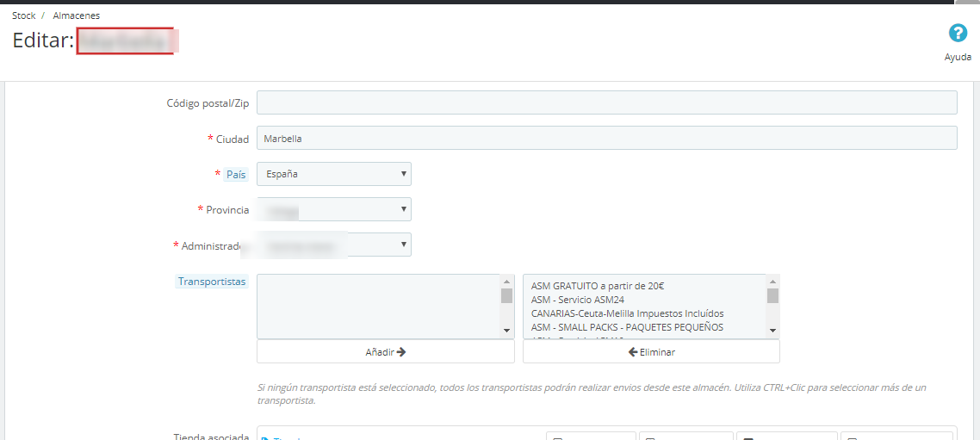Click the highlighted País label

[x=236, y=175]
